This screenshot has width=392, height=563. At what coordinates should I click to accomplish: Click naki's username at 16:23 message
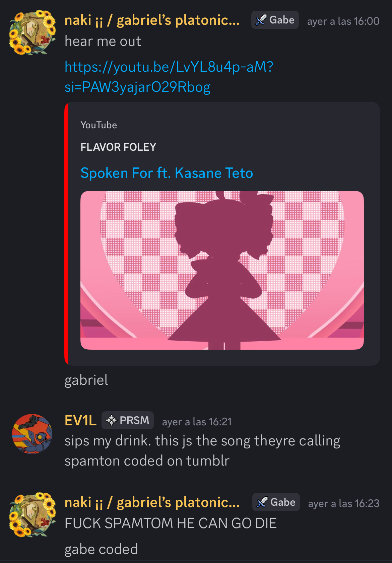[x=152, y=502]
